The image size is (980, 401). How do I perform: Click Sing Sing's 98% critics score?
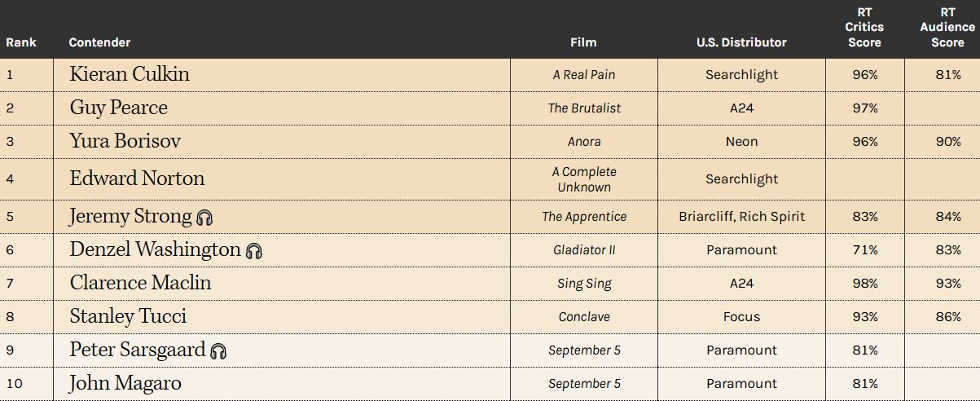pos(865,284)
